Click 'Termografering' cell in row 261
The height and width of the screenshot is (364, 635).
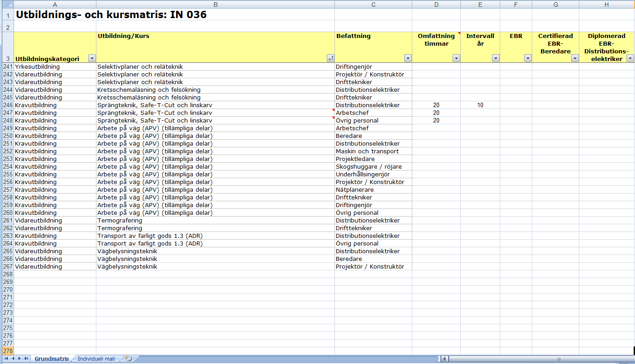[x=215, y=220]
